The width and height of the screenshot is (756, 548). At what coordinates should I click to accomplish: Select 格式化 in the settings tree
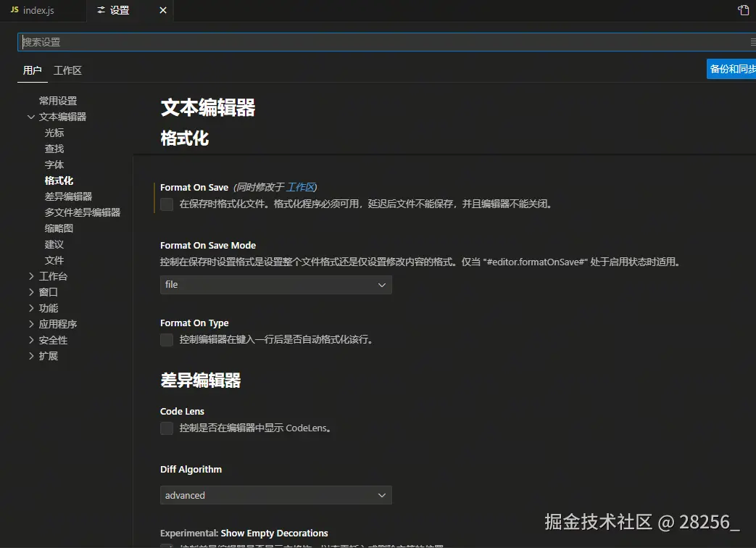59,180
